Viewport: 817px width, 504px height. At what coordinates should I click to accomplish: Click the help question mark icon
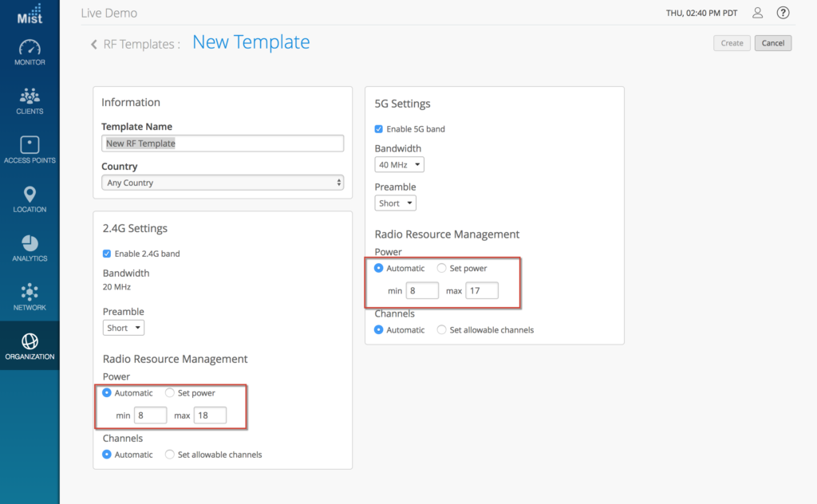[783, 13]
